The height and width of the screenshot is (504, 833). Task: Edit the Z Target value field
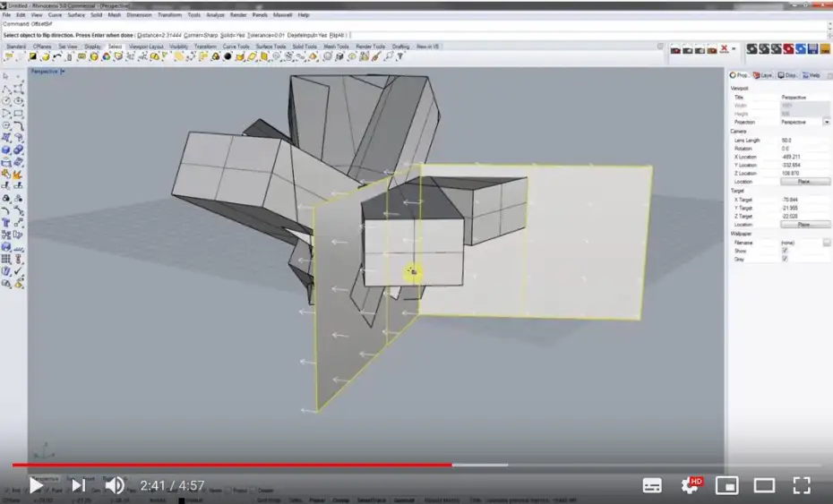(804, 217)
